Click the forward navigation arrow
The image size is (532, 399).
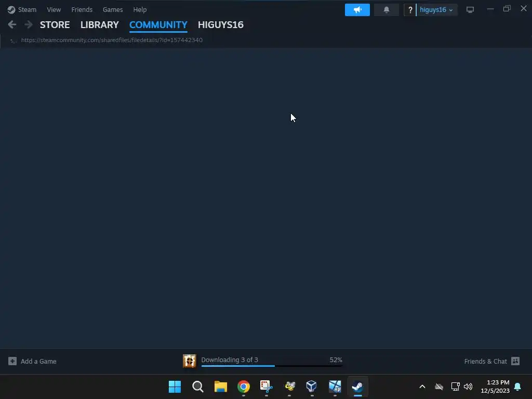tap(29, 24)
